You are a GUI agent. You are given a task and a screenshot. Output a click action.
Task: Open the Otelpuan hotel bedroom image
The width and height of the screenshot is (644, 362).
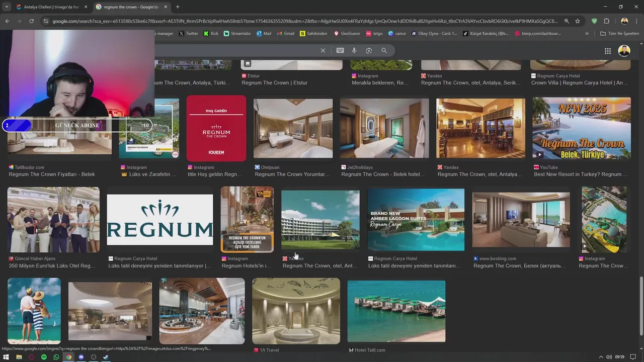[293, 128]
